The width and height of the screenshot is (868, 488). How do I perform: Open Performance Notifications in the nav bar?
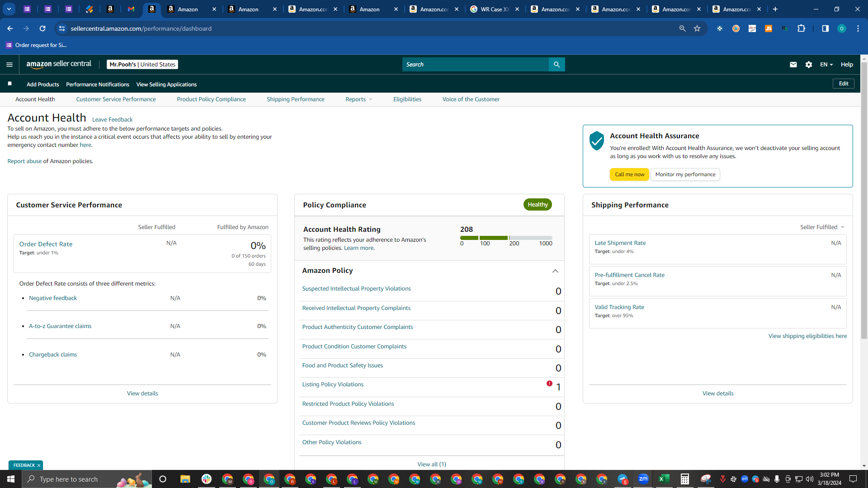point(98,84)
